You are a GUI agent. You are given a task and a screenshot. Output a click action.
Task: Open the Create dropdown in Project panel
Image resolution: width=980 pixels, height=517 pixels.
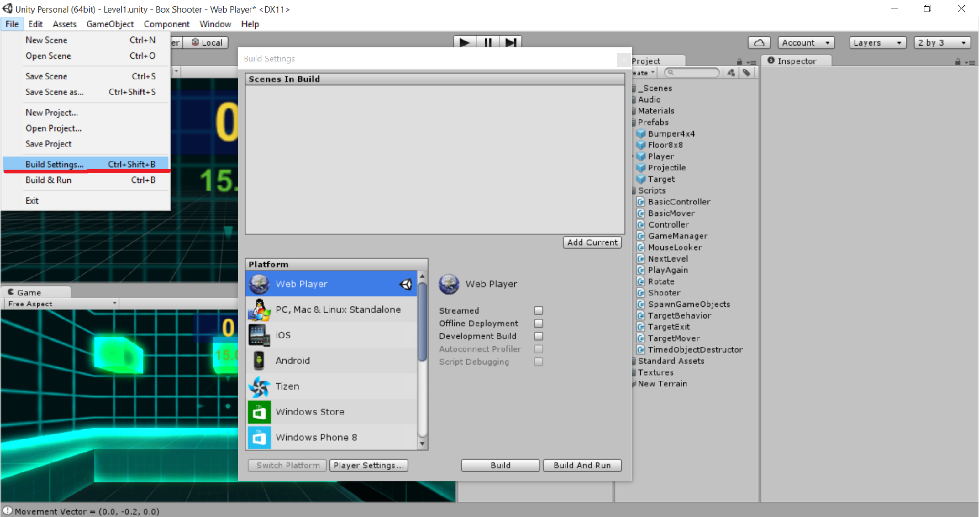pyautogui.click(x=643, y=73)
